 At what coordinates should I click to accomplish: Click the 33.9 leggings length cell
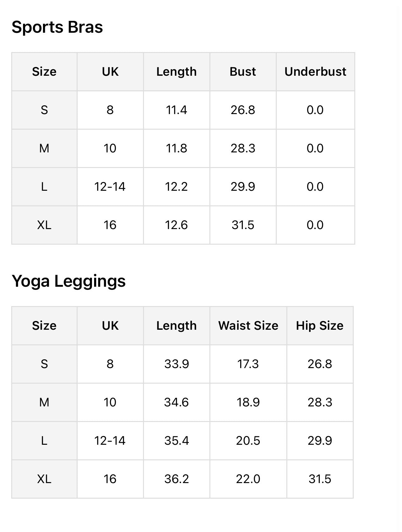coord(176,364)
